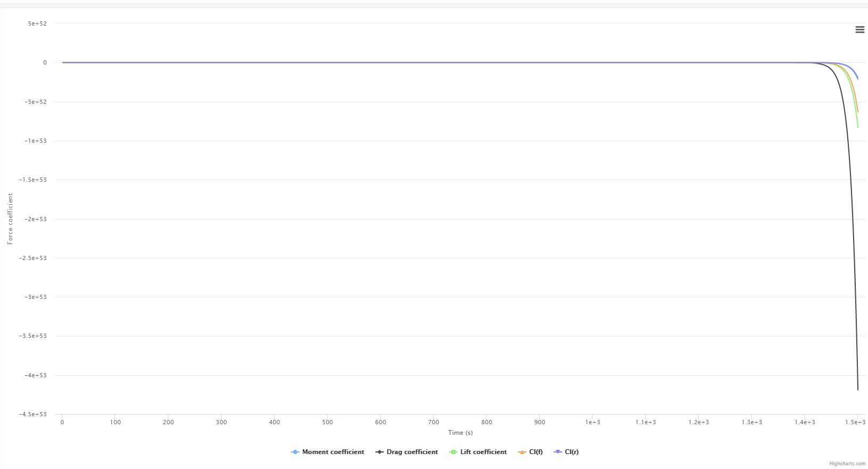Click the "Force coefficient" y-axis title
The width and height of the screenshot is (868, 469).
point(10,219)
